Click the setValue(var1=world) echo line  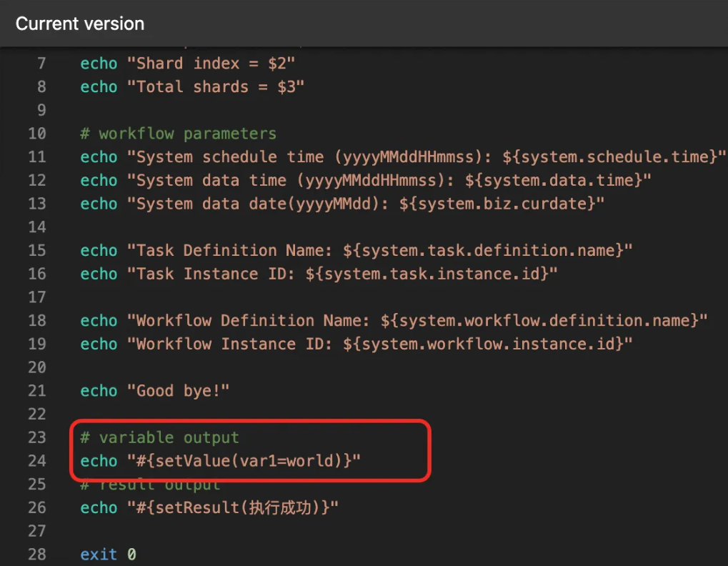(221, 461)
